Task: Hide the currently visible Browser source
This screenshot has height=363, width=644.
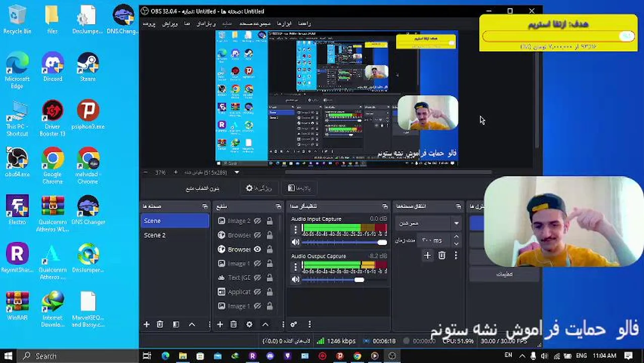Action: click(x=257, y=249)
